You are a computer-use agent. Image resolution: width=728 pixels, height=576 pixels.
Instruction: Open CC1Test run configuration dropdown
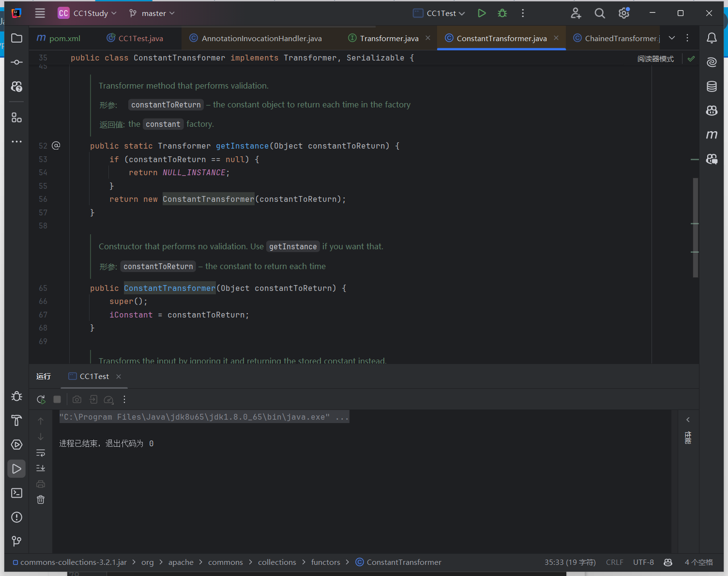click(439, 14)
